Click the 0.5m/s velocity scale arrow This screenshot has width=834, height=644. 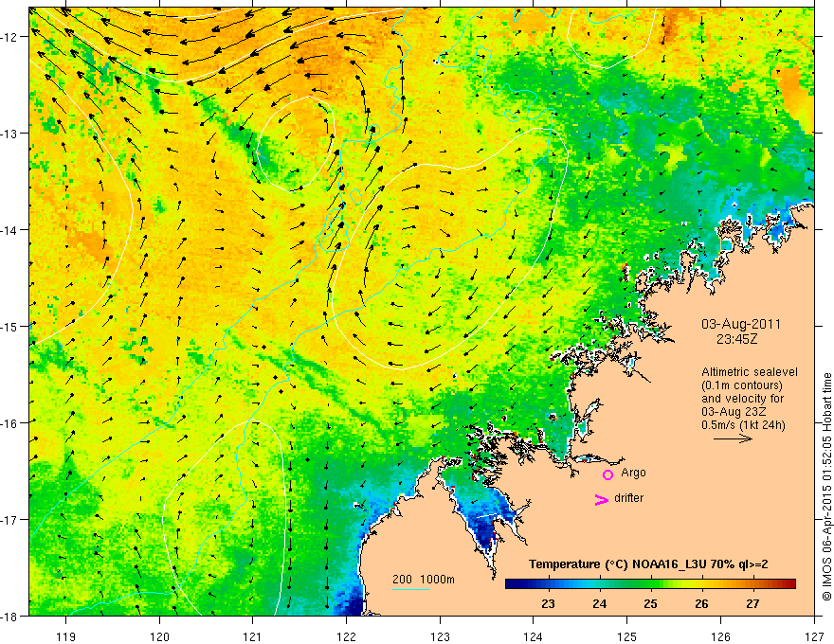pos(733,438)
